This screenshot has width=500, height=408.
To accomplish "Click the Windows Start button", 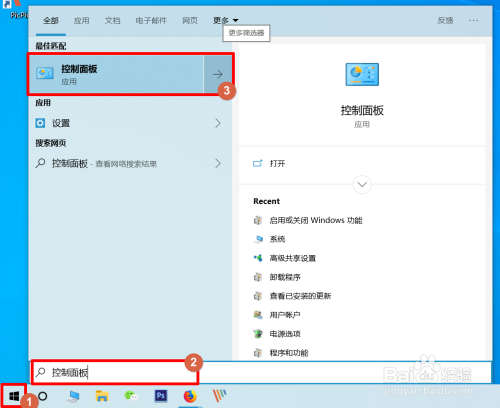I will click(13, 396).
